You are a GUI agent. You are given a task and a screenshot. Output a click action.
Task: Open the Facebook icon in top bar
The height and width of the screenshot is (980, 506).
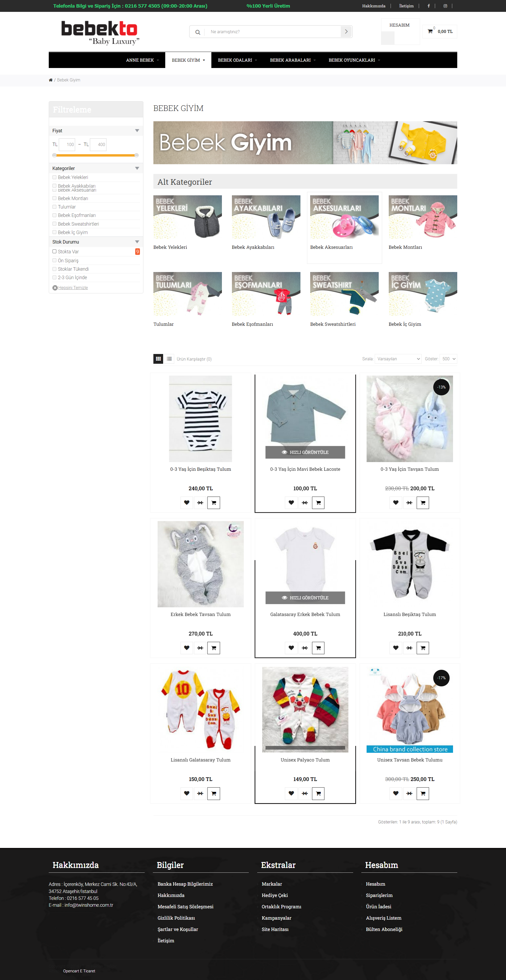[x=429, y=6]
